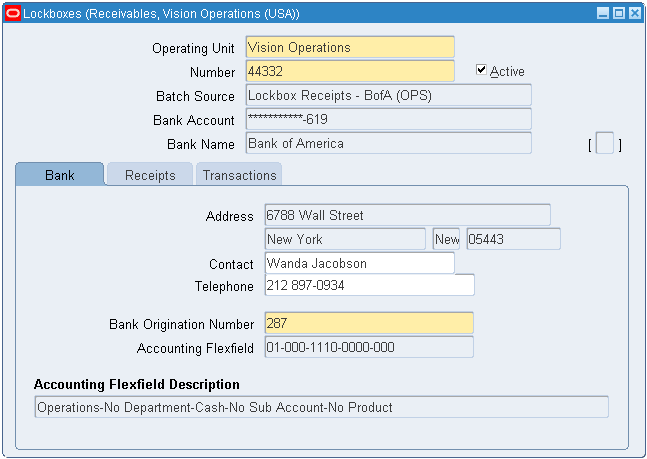Click the descriptive flexfield bracket box

604,145
